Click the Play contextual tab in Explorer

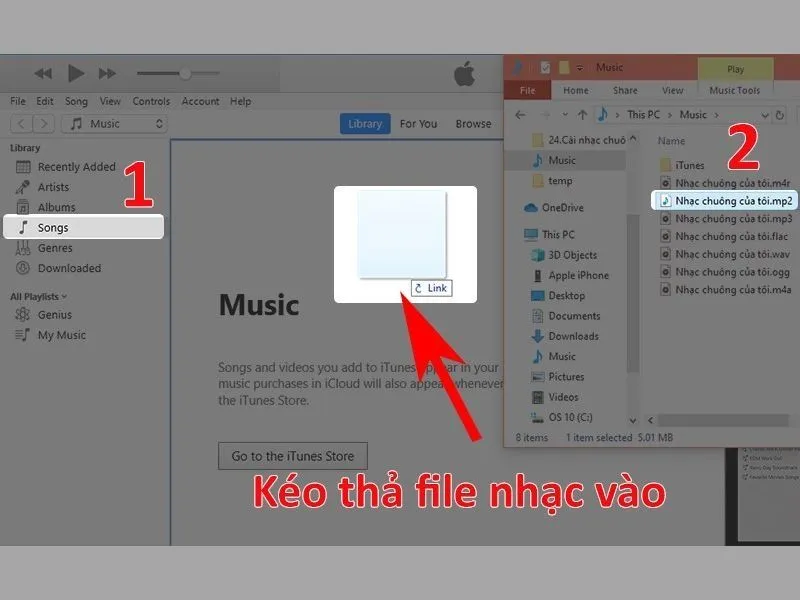point(735,69)
